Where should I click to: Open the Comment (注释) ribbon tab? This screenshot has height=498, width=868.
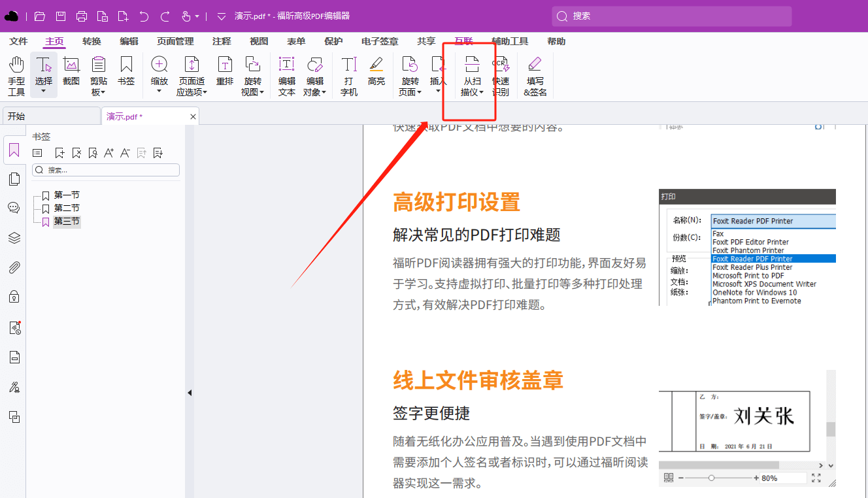[x=222, y=41]
